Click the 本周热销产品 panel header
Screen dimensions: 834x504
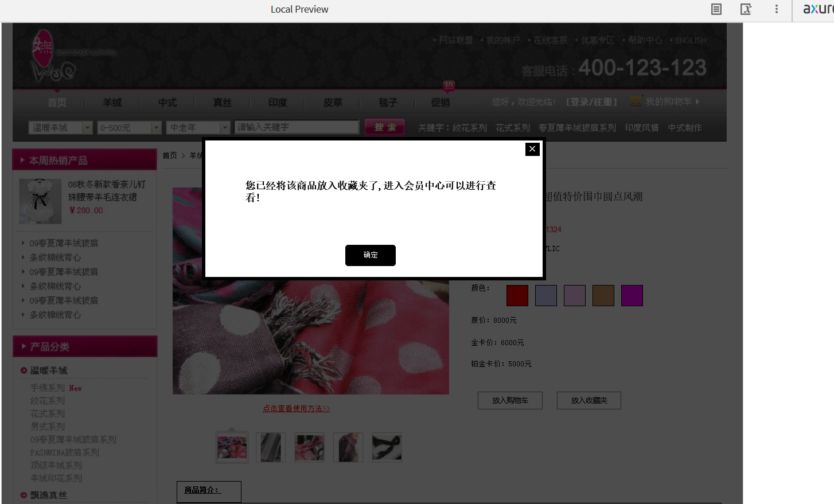tap(84, 160)
